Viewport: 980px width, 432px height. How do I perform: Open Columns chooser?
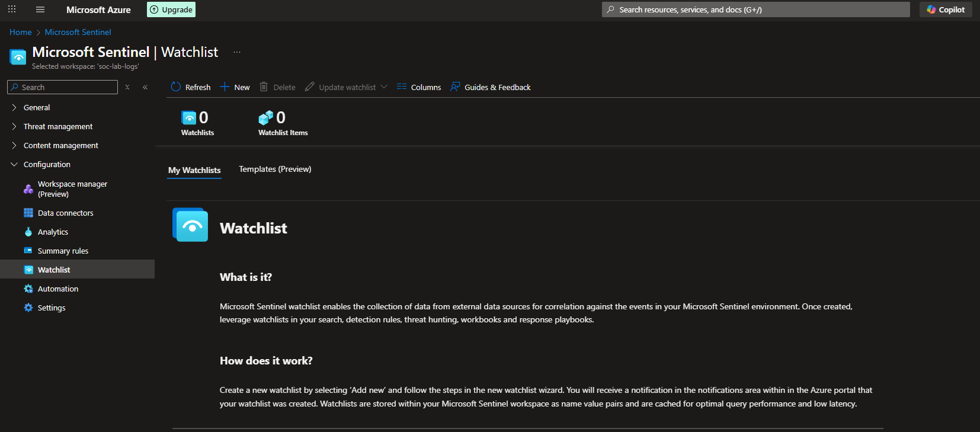coord(419,87)
